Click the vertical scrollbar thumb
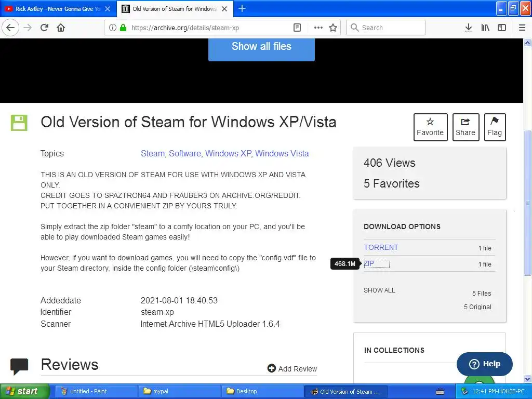Screen dimensions: 532x399 (x=527, y=203)
